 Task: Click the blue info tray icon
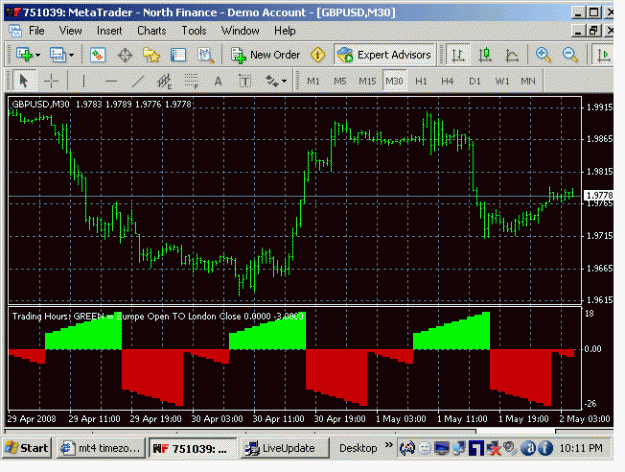coord(545,448)
